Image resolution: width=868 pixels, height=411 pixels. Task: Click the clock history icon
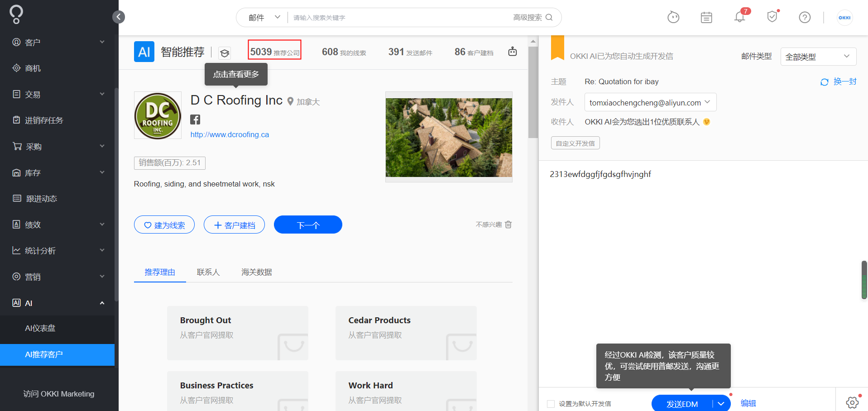pos(673,17)
